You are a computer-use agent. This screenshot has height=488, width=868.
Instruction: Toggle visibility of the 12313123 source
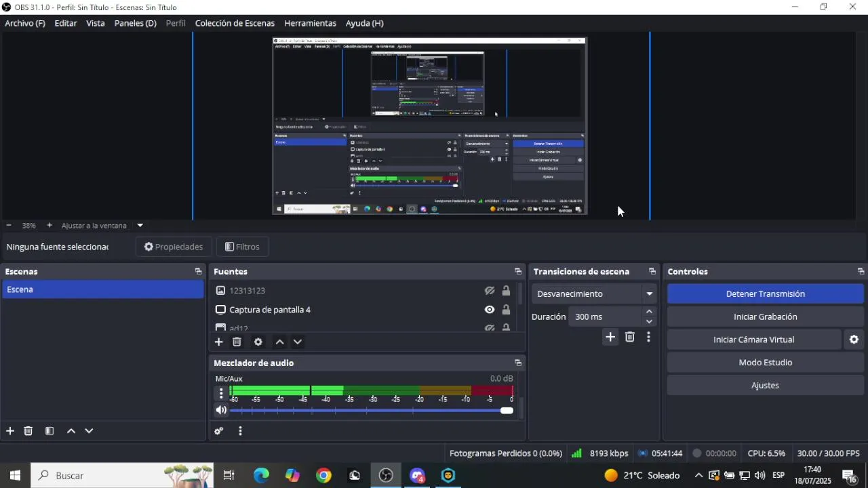coord(490,291)
